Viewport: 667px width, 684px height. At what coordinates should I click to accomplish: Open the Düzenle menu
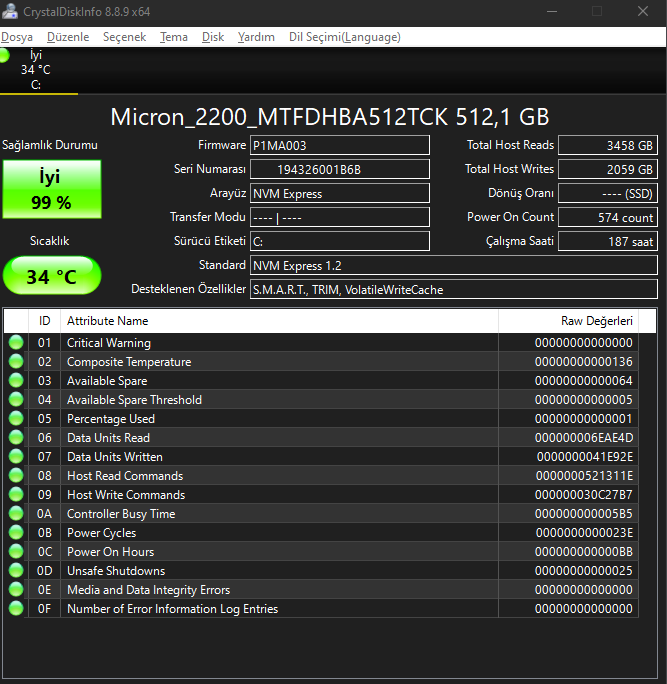click(68, 37)
